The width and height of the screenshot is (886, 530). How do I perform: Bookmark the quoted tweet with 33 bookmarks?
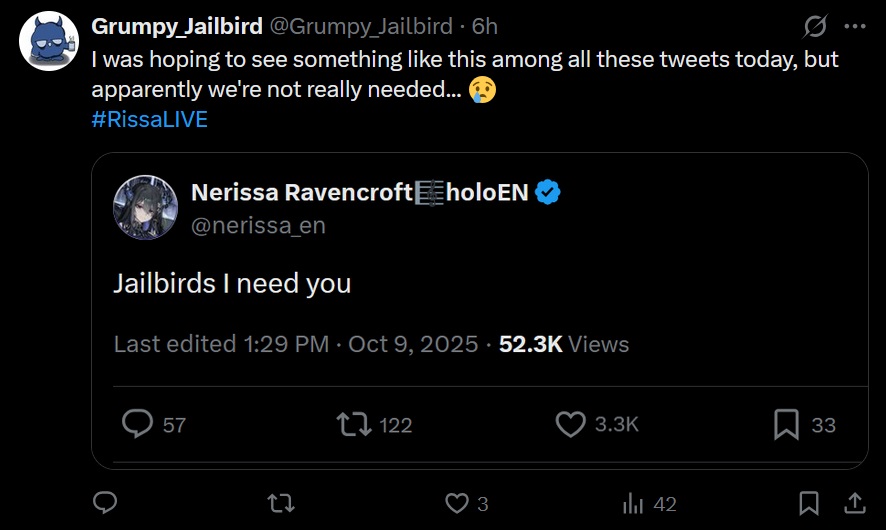(786, 424)
